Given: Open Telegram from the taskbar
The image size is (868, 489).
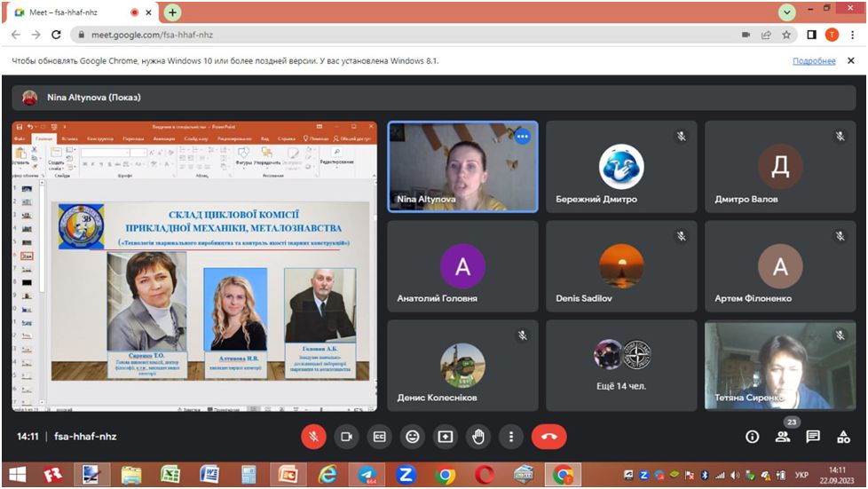Looking at the screenshot, I should (x=367, y=475).
